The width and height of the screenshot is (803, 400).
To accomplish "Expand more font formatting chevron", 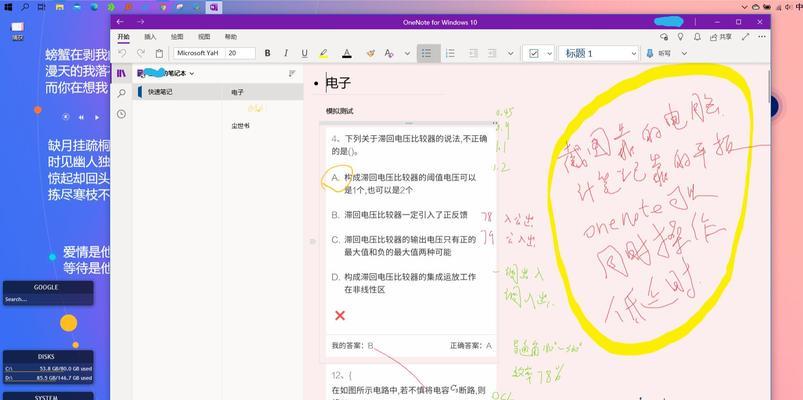I will [x=407, y=53].
